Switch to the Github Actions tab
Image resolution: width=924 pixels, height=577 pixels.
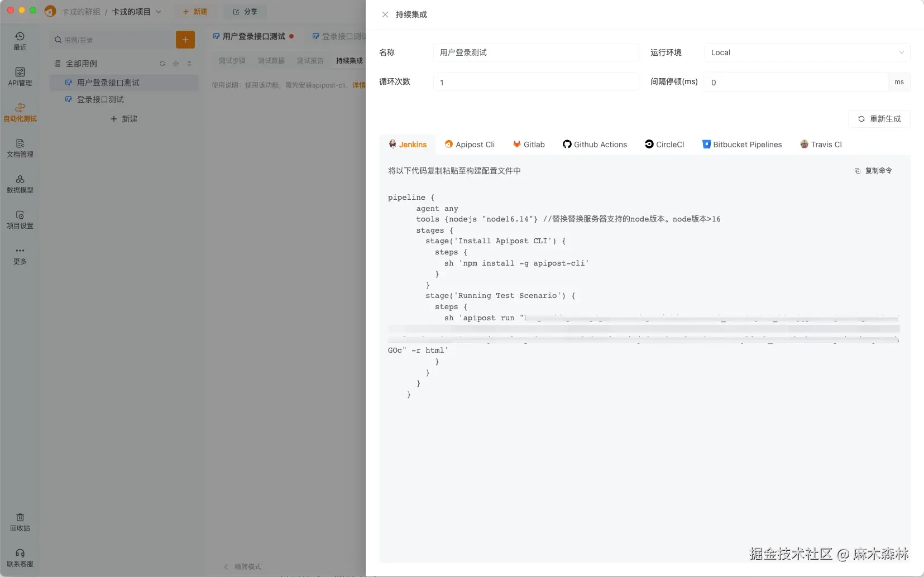coord(595,145)
